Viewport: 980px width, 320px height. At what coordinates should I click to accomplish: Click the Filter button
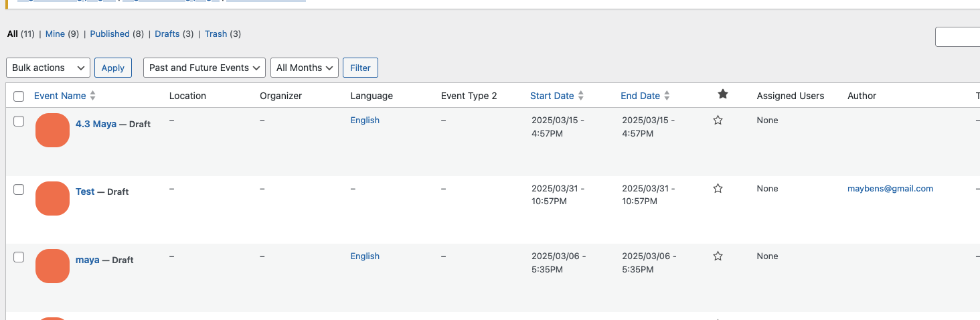pyautogui.click(x=360, y=68)
